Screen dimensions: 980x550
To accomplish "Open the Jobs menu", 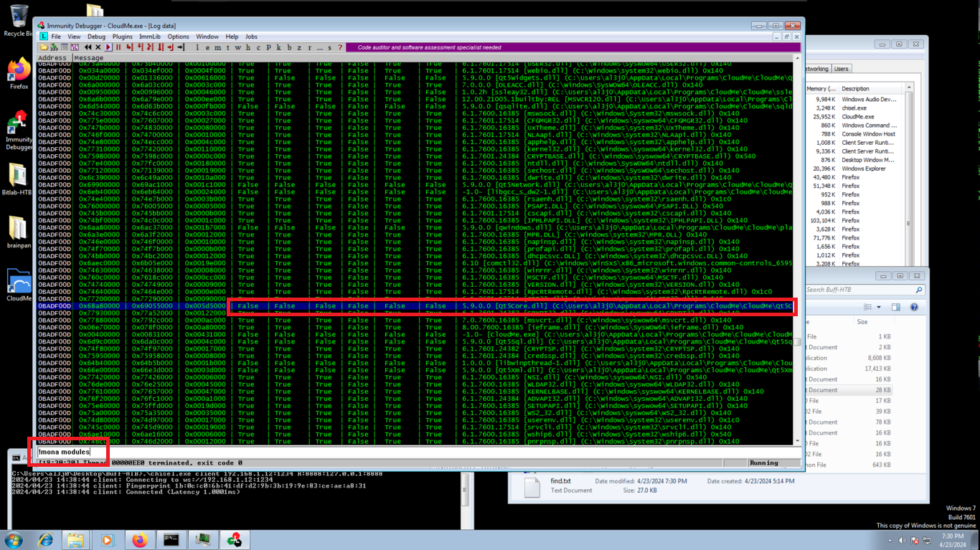I will coord(251,37).
